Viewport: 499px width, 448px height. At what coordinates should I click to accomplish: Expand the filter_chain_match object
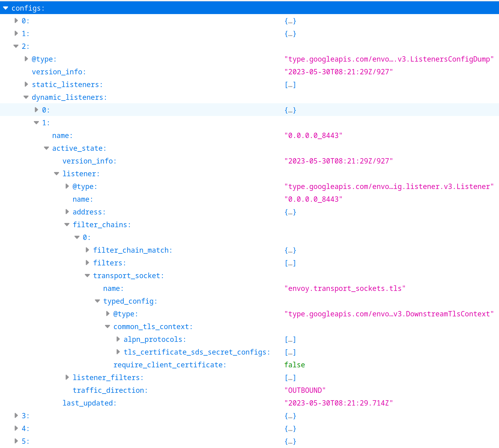tap(87, 250)
